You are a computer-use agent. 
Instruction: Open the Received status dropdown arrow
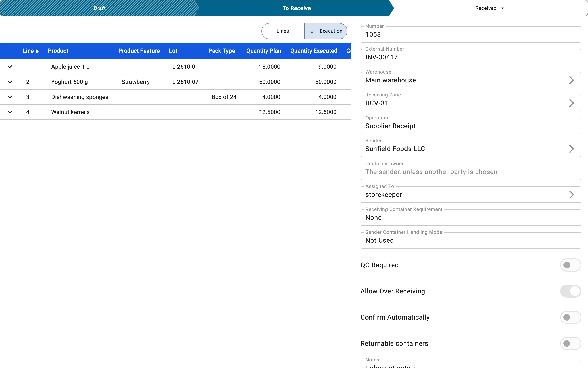point(502,8)
